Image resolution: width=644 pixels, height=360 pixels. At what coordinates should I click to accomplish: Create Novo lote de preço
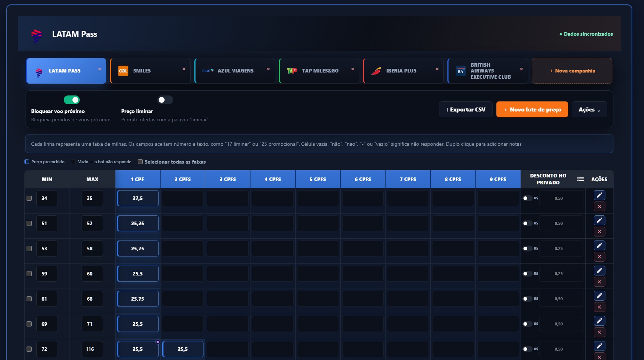(532, 109)
